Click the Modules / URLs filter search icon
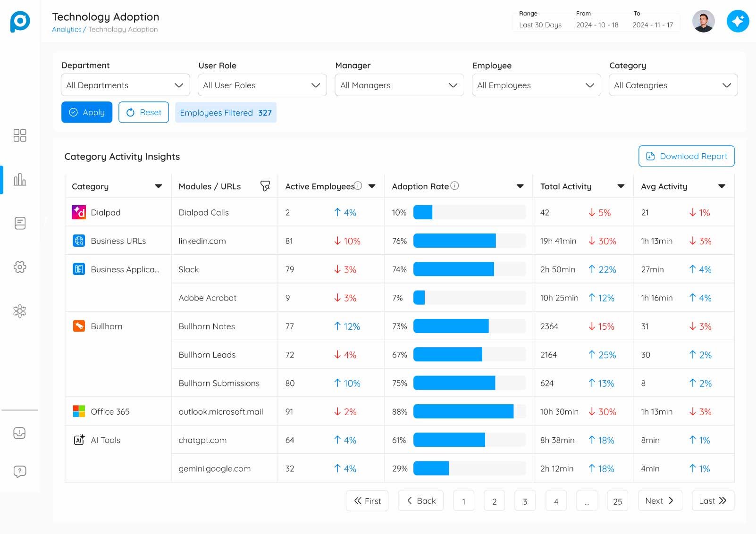 pyautogui.click(x=265, y=186)
